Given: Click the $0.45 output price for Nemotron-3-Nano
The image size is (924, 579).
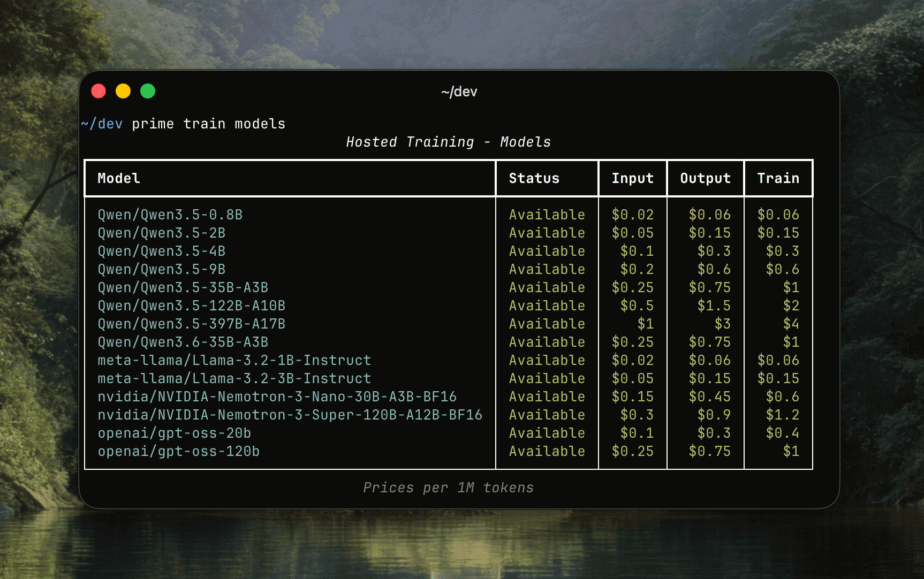Looking at the screenshot, I should pyautogui.click(x=710, y=397).
